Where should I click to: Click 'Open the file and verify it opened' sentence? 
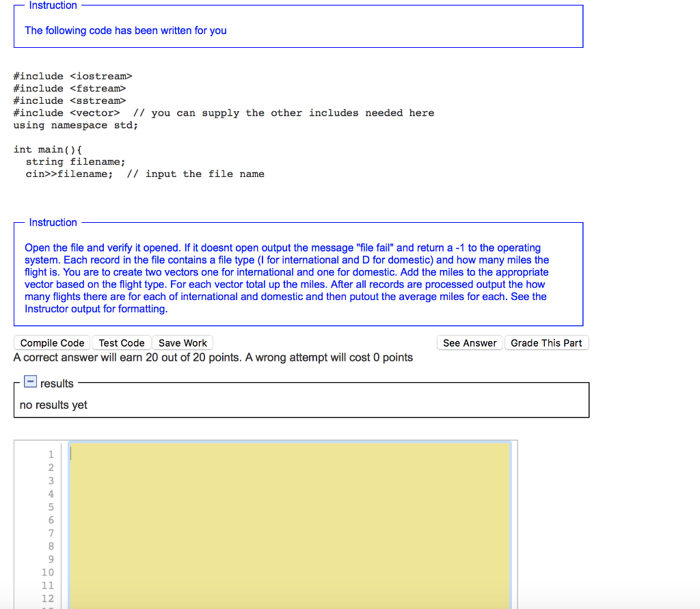pyautogui.click(x=103, y=248)
